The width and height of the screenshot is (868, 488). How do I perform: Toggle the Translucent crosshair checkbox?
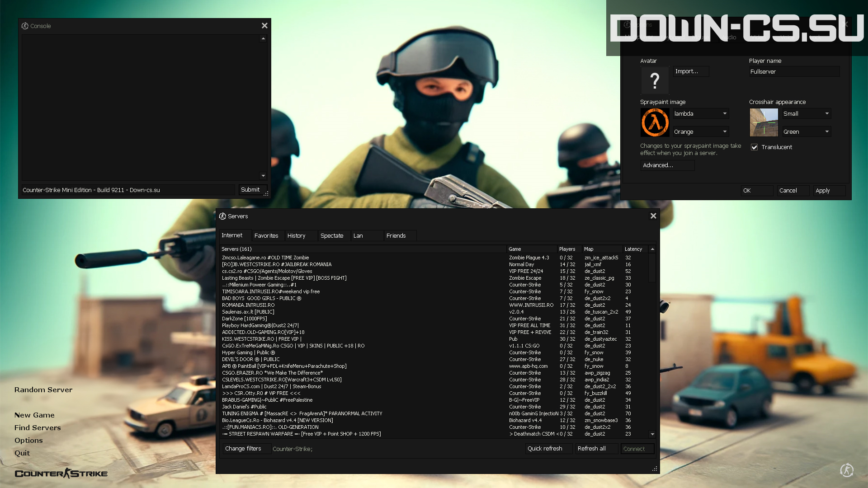754,147
